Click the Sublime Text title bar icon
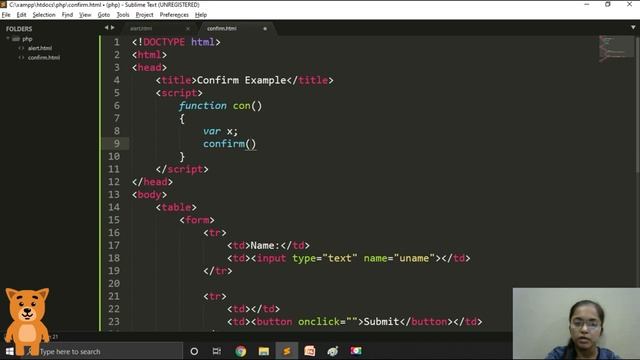The width and height of the screenshot is (640, 360). click(x=4, y=4)
